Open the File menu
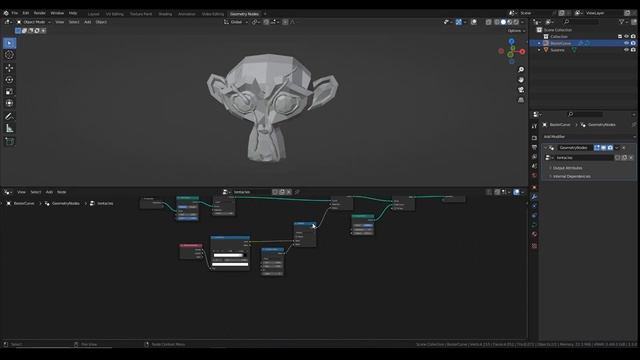This screenshot has height=360, width=640. point(15,13)
